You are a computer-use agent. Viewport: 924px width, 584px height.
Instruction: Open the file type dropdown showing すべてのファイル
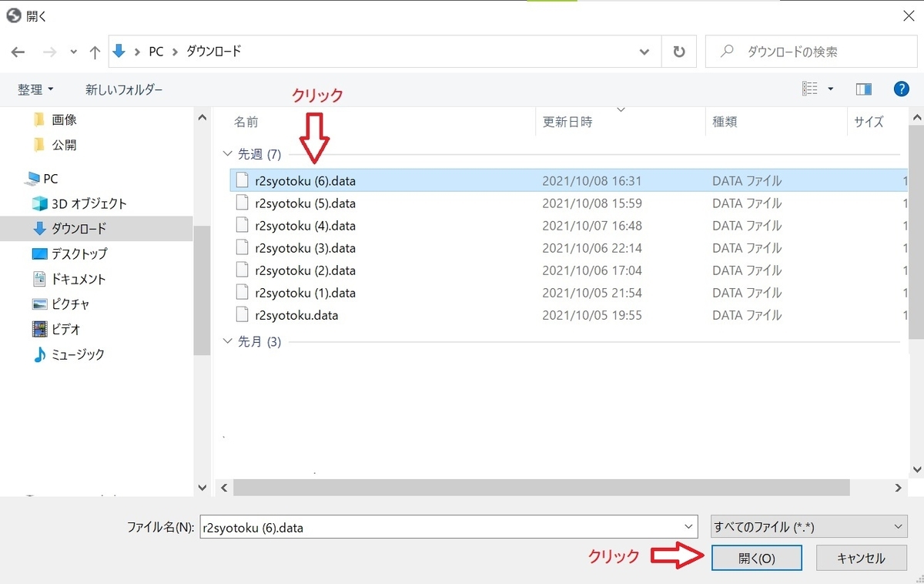[x=807, y=526]
